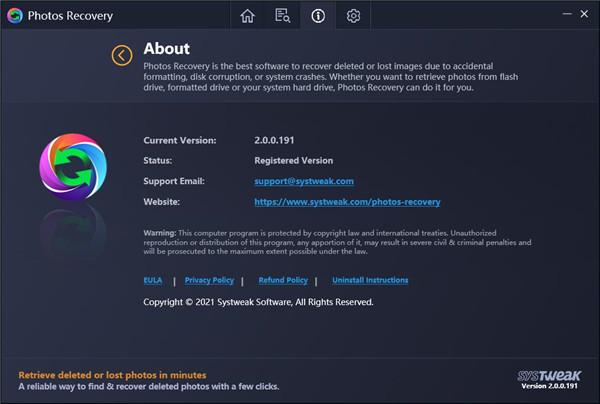Click the orange footer tagline about retrieving photos

click(x=115, y=373)
